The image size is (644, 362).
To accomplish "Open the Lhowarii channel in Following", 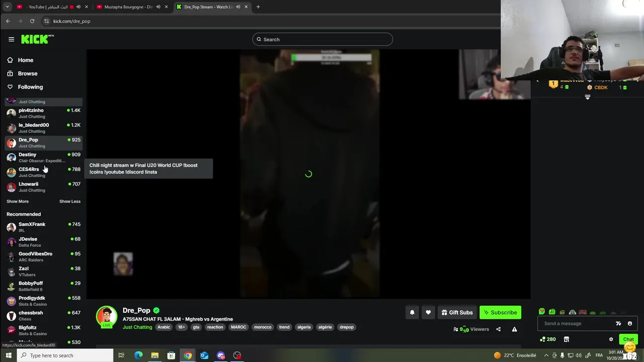I will pos(43,187).
